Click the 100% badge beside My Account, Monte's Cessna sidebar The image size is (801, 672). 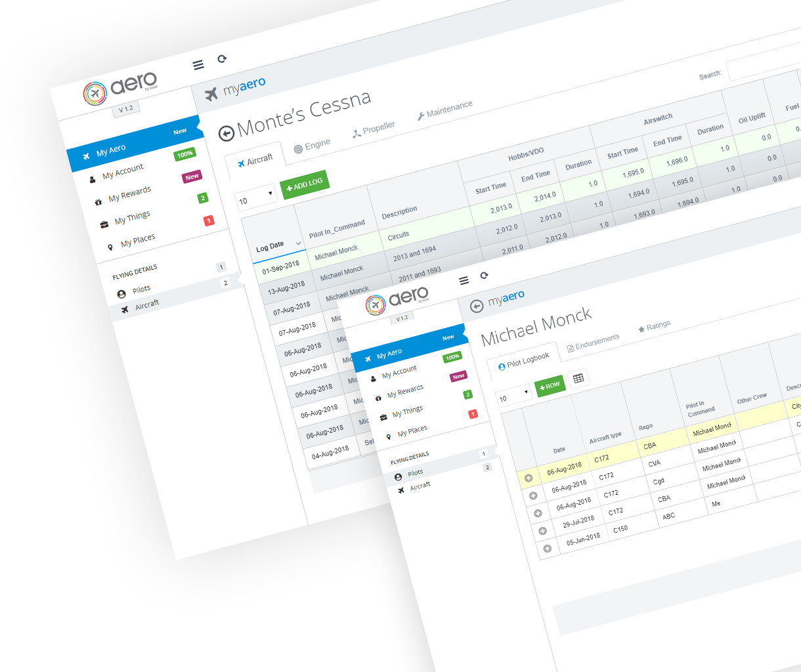(185, 154)
